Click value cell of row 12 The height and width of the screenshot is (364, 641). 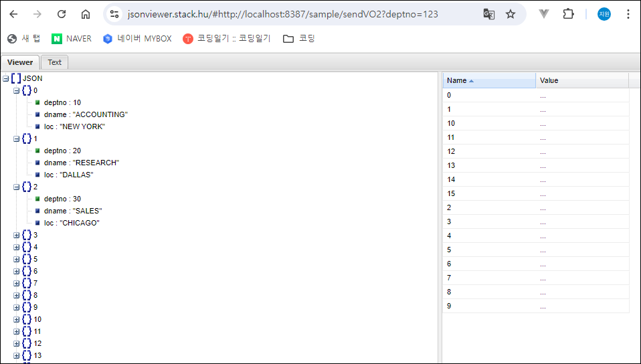point(582,152)
